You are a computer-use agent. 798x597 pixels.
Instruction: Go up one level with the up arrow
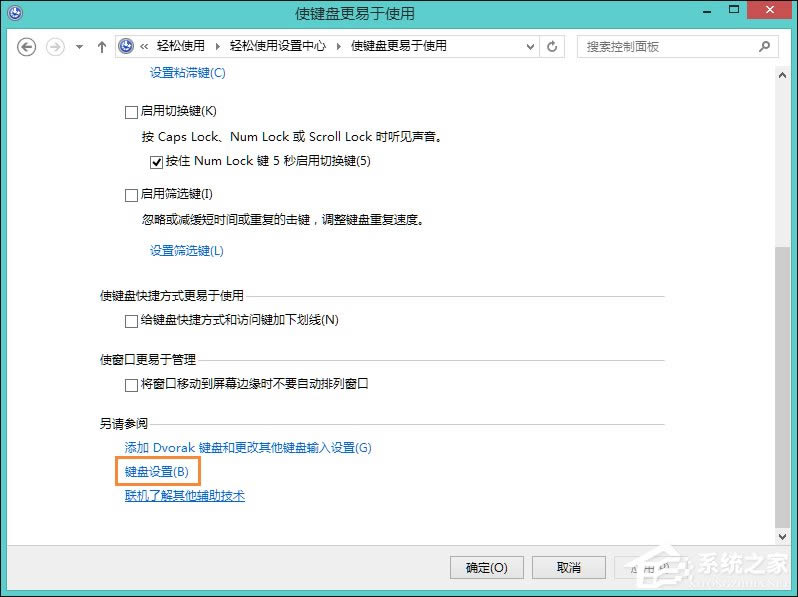[102, 47]
